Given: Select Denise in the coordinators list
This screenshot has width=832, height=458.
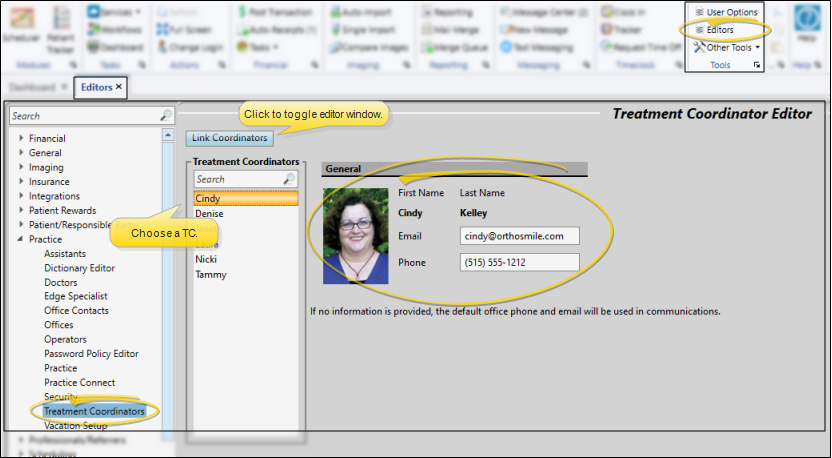Looking at the screenshot, I should point(210,214).
